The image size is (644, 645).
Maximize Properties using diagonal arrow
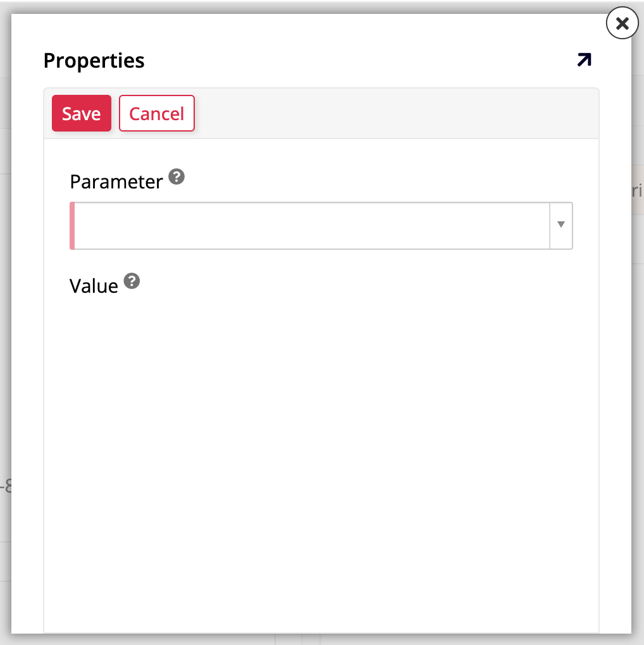(584, 60)
